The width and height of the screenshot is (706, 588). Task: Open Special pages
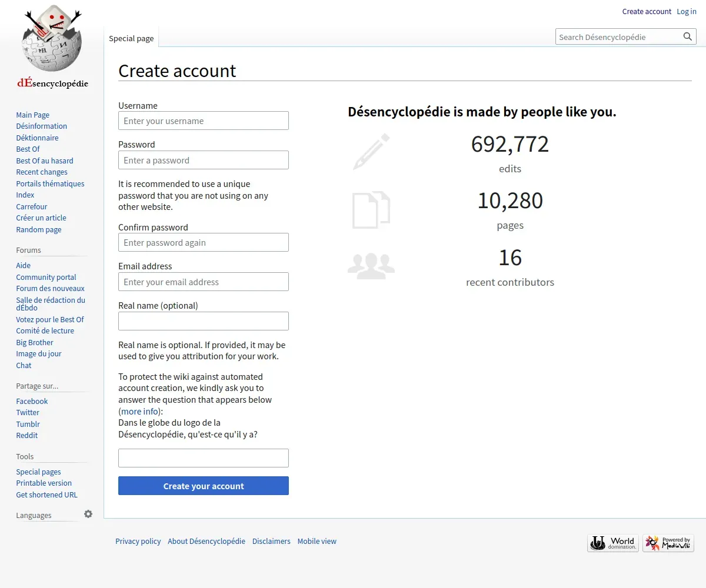38,472
